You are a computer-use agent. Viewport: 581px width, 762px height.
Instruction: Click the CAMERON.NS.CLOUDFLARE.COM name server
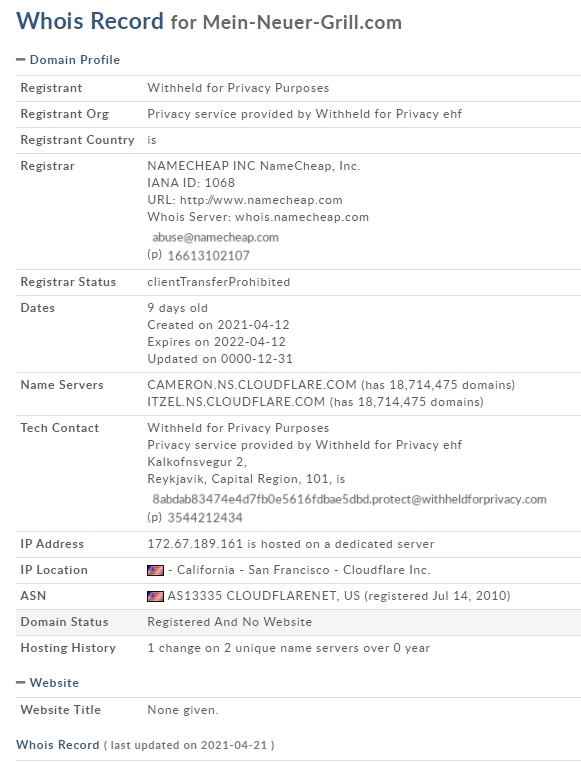[x=252, y=385]
